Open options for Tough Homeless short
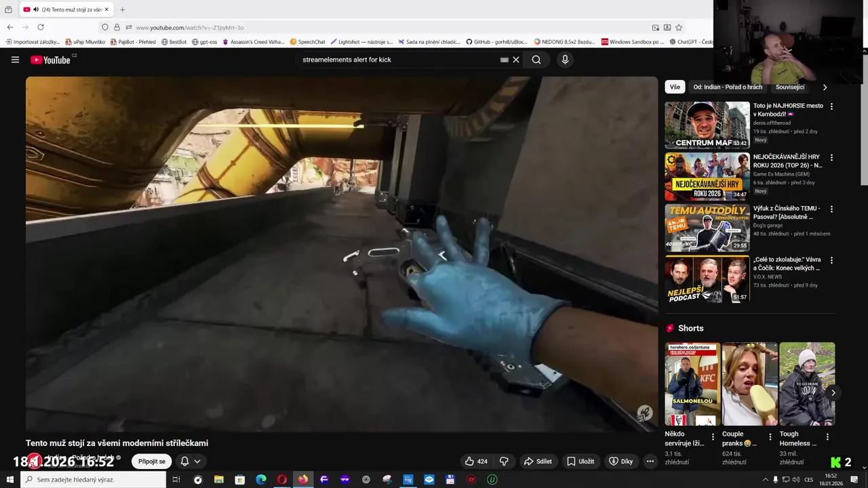Viewport: 868px width, 488px height. point(827,437)
